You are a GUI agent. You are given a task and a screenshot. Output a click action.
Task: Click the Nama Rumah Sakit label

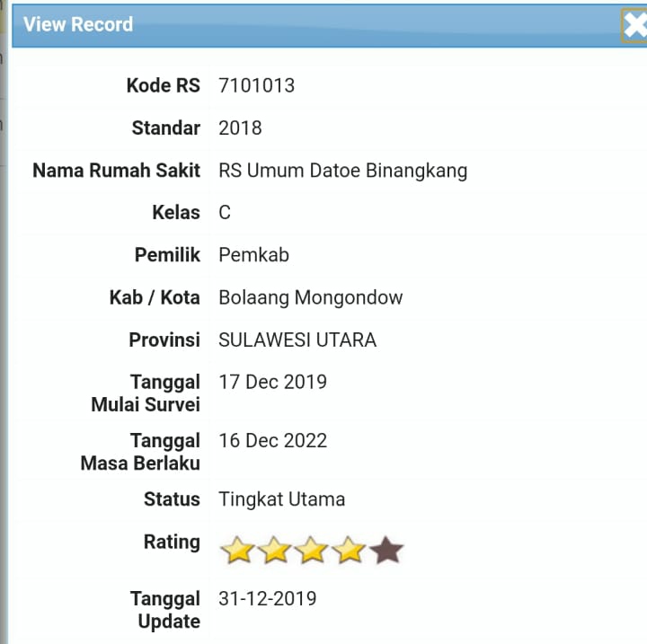click(x=116, y=170)
